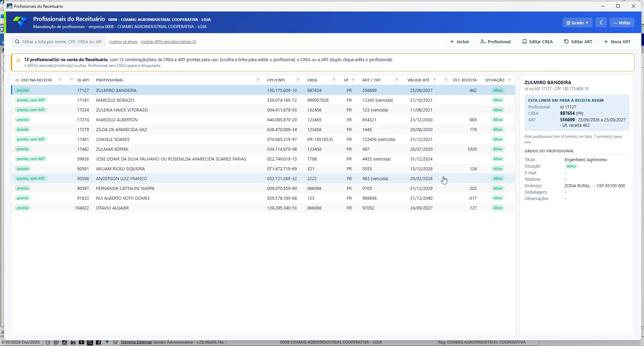The height and width of the screenshot is (346, 644).
Task: Click the CREA cell PR-145183/D
Action: click(320, 139)
